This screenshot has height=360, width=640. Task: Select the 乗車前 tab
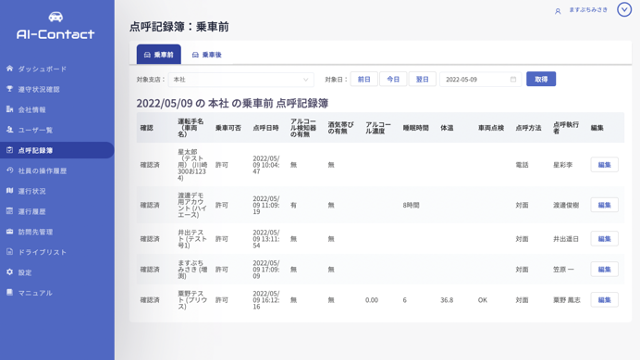pos(159,54)
